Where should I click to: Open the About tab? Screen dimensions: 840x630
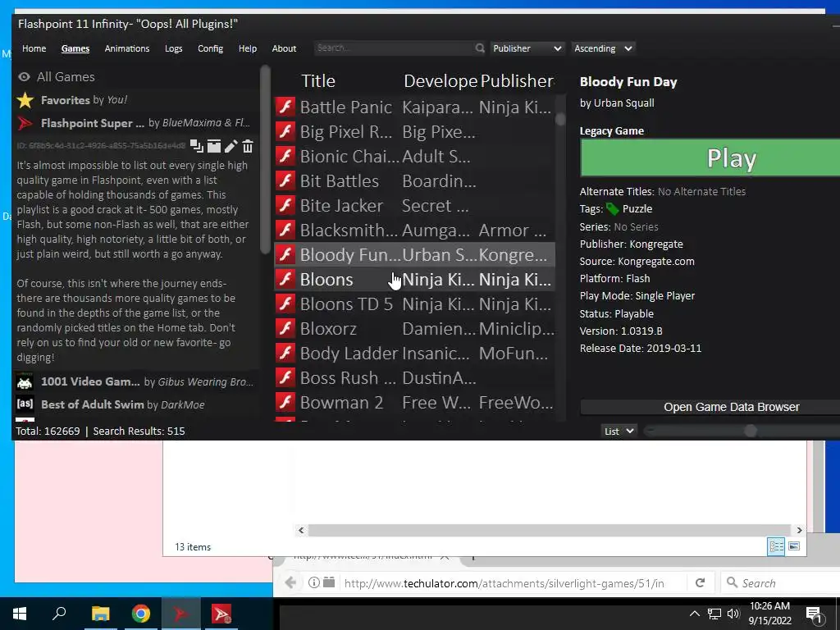284,48
